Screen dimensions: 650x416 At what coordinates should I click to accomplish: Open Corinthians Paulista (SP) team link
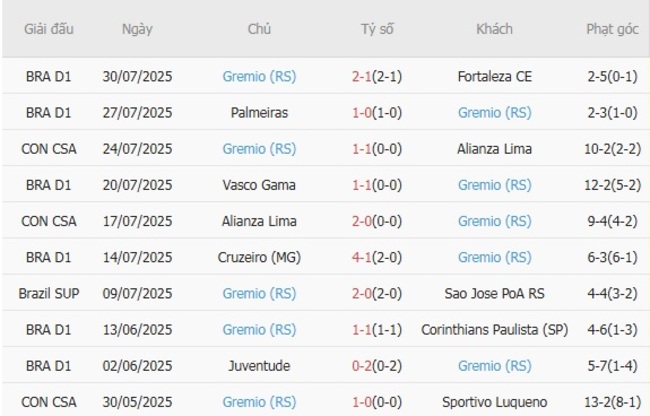[x=494, y=329]
